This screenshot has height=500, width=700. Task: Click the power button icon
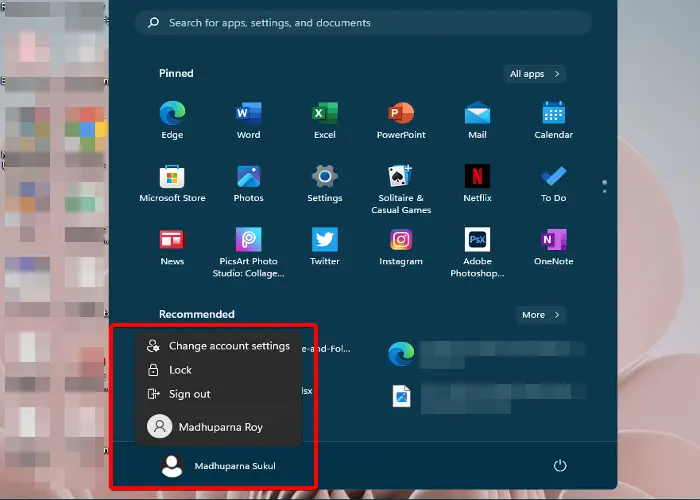pyautogui.click(x=560, y=466)
